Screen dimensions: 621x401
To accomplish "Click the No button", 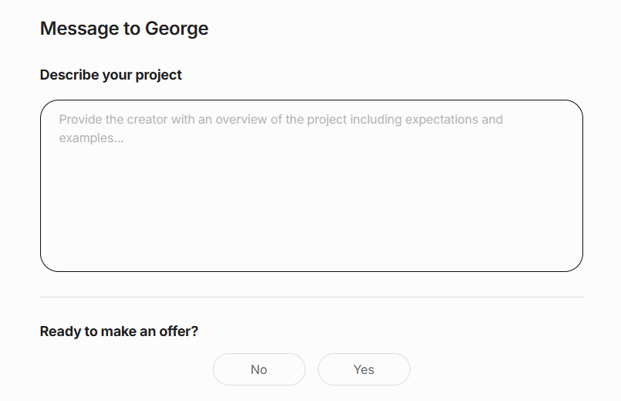I will coord(259,369).
